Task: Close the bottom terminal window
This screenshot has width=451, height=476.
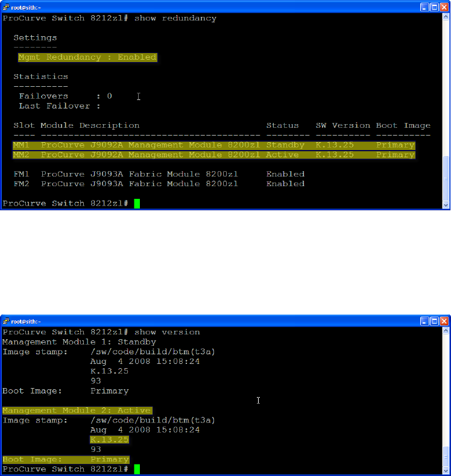Action: click(444, 321)
